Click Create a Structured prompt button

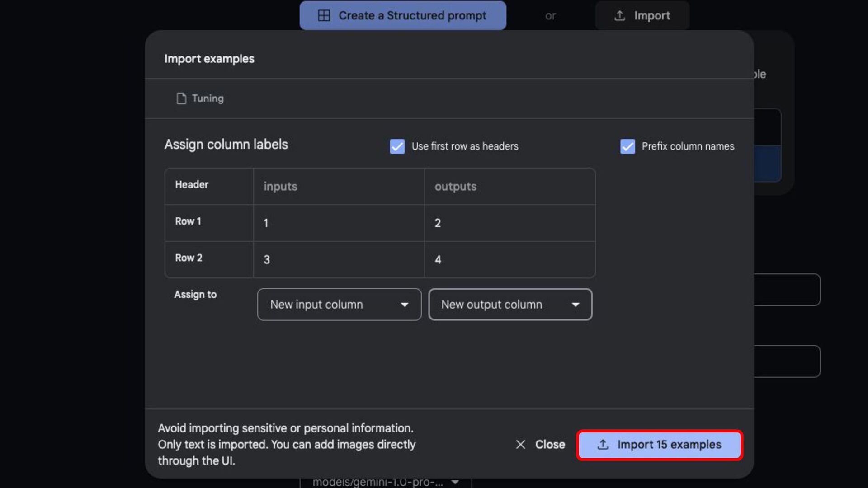[402, 15]
